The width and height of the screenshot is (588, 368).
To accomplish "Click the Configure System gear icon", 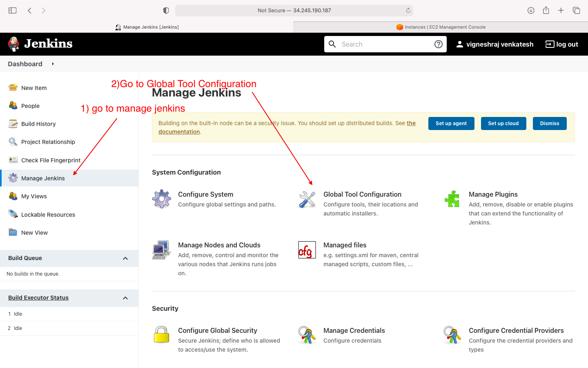I will (162, 199).
